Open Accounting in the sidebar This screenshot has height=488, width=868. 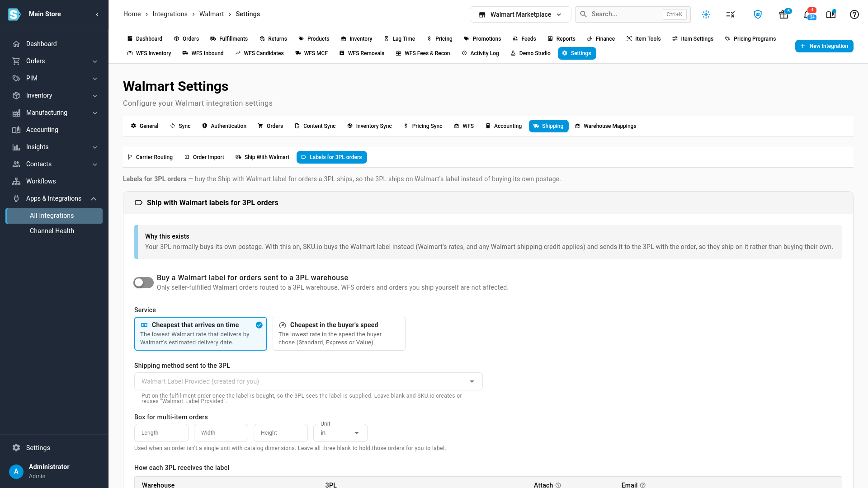54,130
